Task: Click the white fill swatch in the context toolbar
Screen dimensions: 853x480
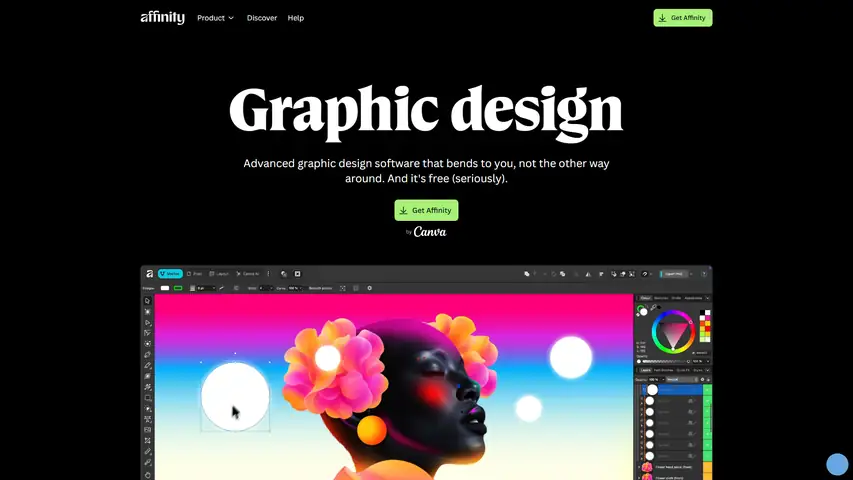Action: pyautogui.click(x=165, y=288)
